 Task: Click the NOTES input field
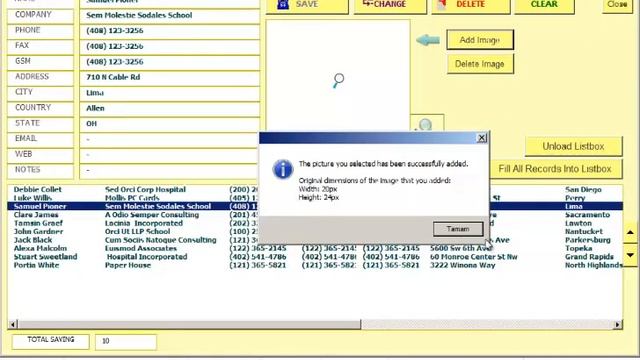coord(170,171)
